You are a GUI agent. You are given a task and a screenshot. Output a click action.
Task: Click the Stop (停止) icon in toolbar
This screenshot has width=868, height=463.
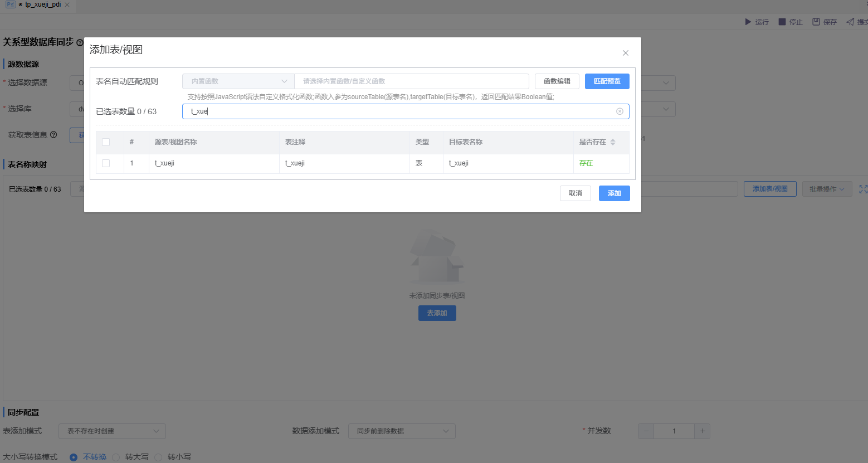782,22
